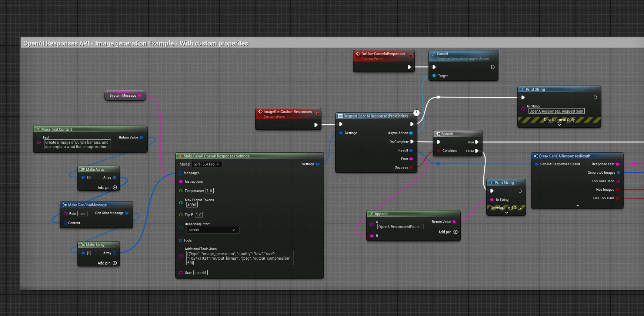The image size is (644, 316).
Task: Click the OnUserCancelsResponses event node title
Action: (x=383, y=54)
